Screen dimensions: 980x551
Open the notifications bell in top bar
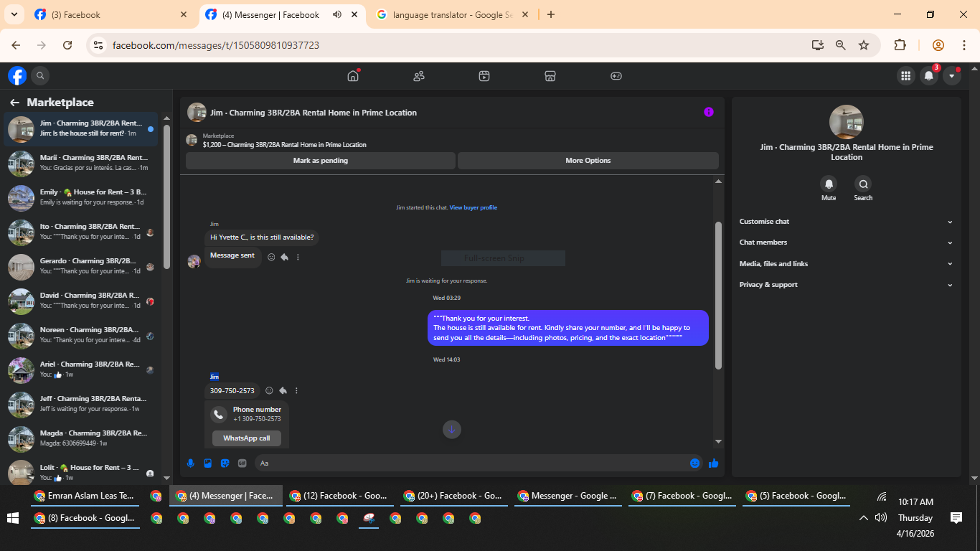[x=929, y=75]
